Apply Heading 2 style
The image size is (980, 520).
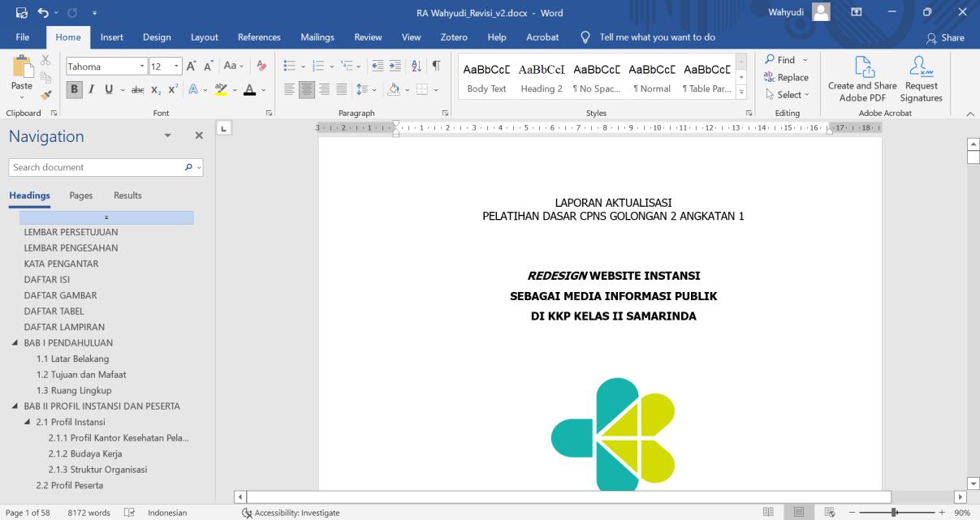click(542, 79)
